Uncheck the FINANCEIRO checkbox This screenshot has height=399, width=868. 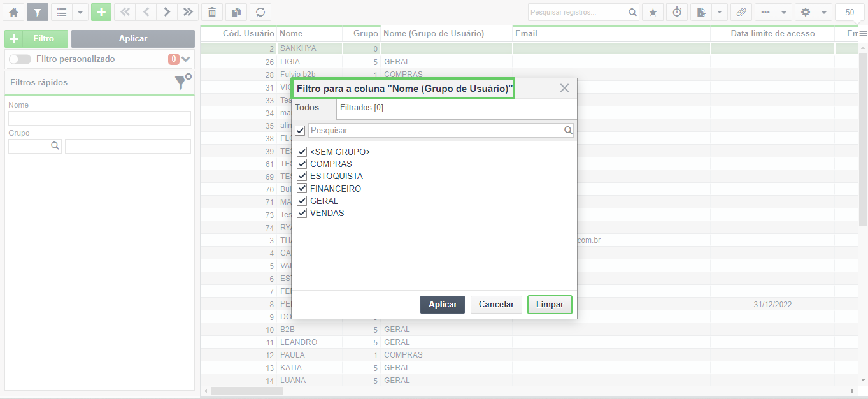coord(302,189)
